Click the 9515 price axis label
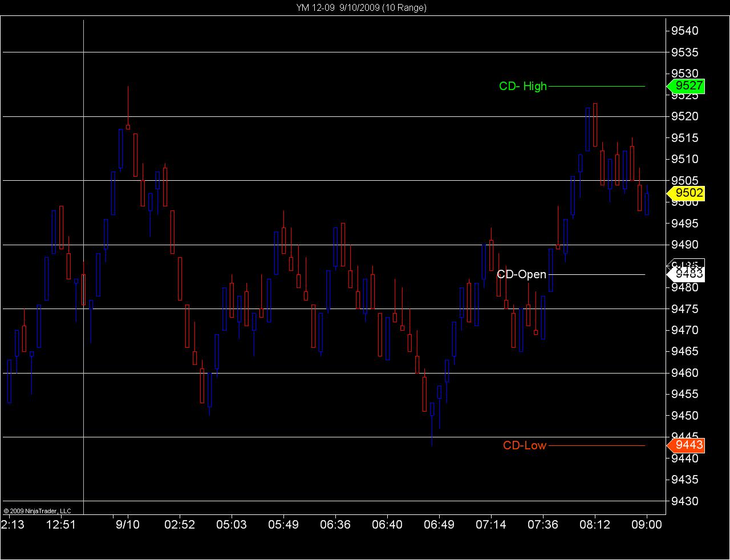Screen dimensions: 730x560 coord(685,138)
